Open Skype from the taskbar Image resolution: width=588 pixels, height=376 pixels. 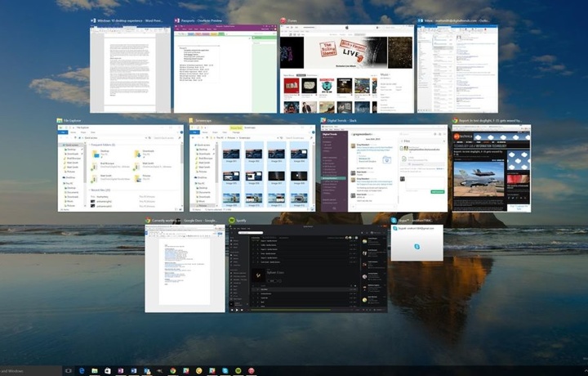click(x=225, y=371)
